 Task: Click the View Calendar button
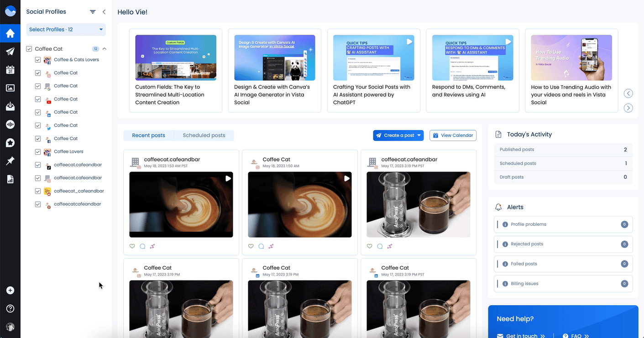(x=453, y=135)
